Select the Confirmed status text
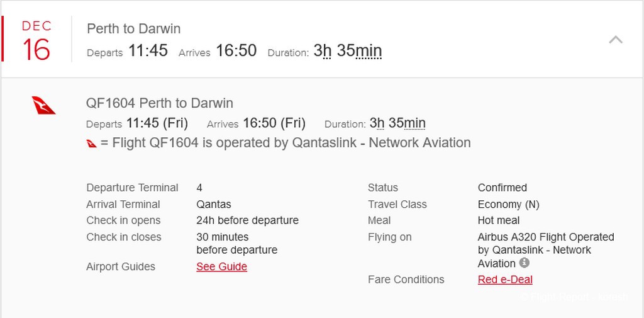This screenshot has width=644, height=318. point(502,188)
